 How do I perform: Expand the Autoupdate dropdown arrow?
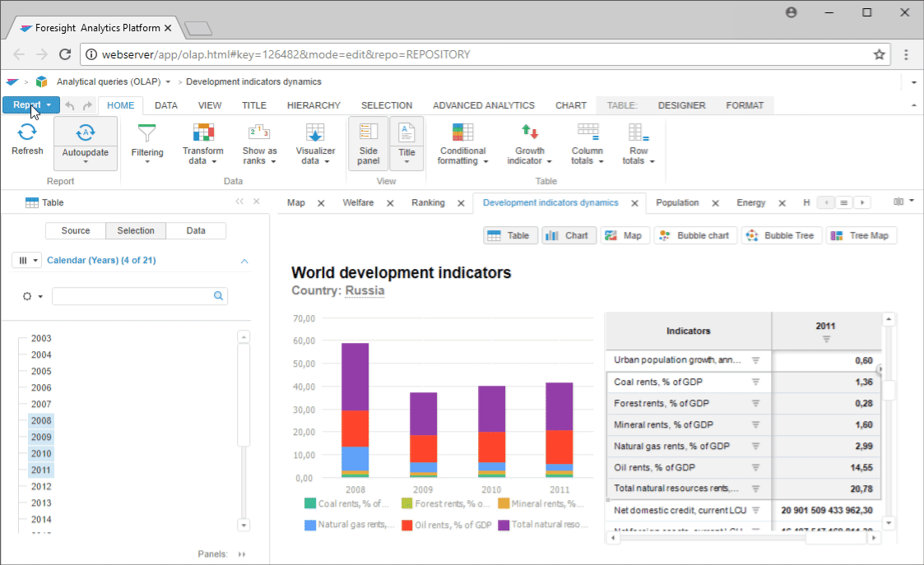86,163
